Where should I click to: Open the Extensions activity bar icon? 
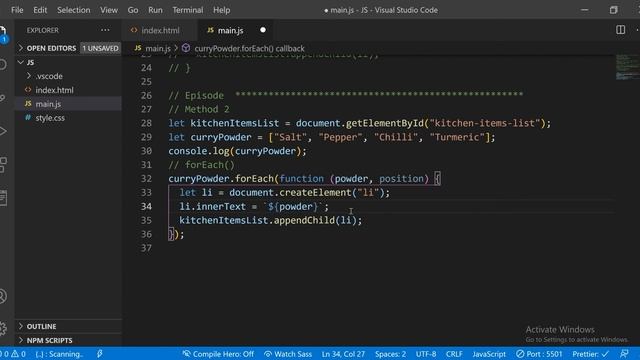[3, 164]
